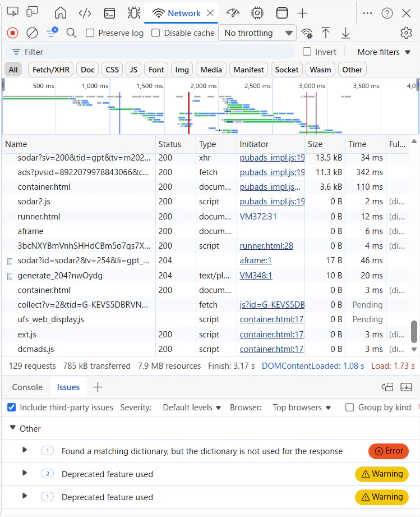The height and width of the screenshot is (517, 420).
Task: Enable Disable cache checkbox
Action: point(155,33)
